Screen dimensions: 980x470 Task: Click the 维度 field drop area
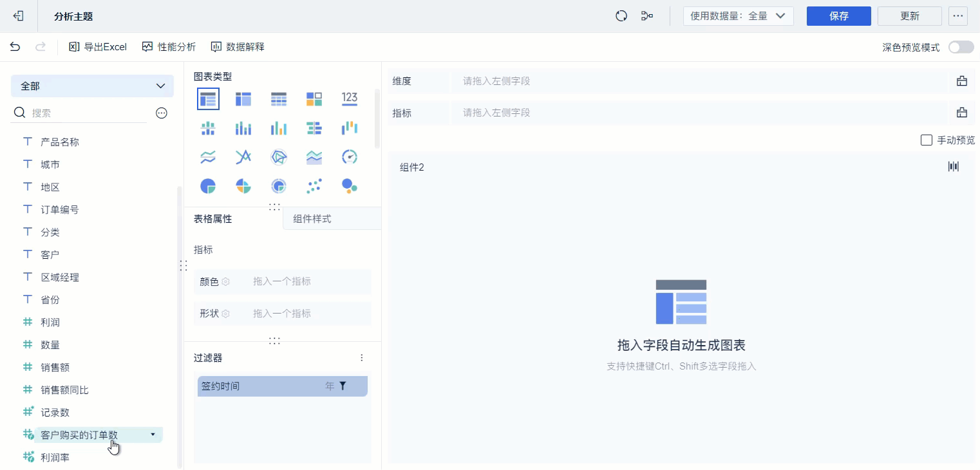pyautogui.click(x=699, y=81)
